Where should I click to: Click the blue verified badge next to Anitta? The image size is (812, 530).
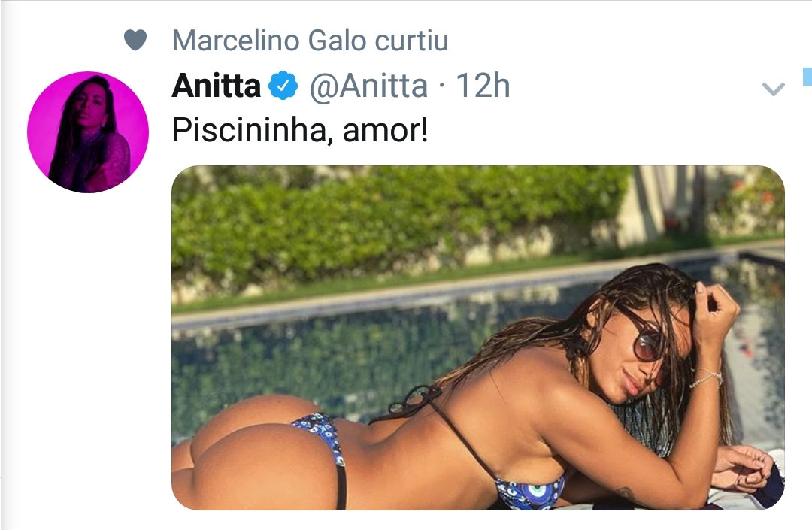283,86
